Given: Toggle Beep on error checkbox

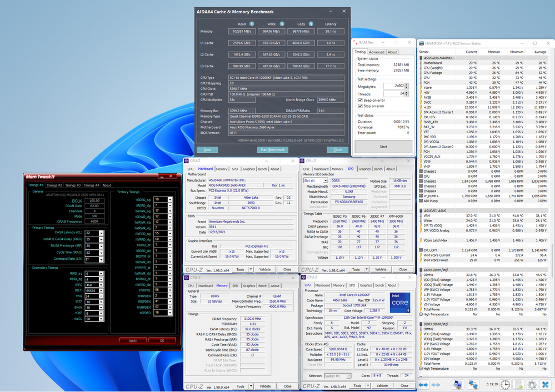Looking at the screenshot, I should click(361, 100).
